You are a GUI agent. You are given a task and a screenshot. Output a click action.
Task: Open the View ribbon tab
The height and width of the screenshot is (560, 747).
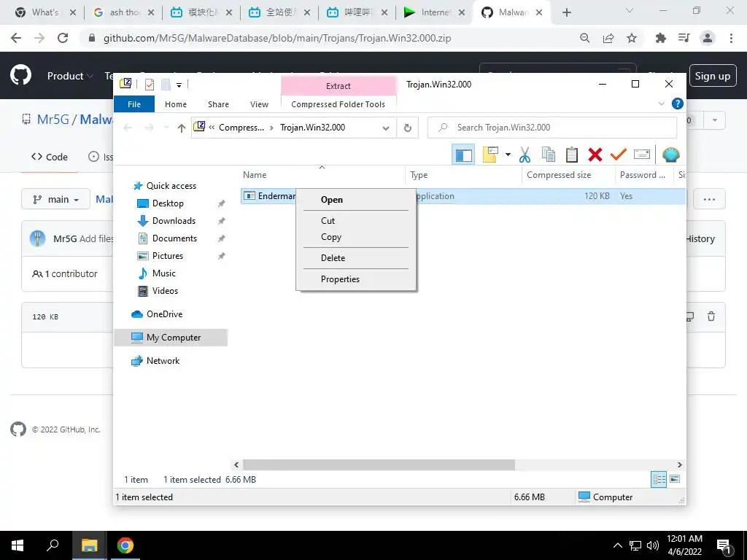pos(259,104)
